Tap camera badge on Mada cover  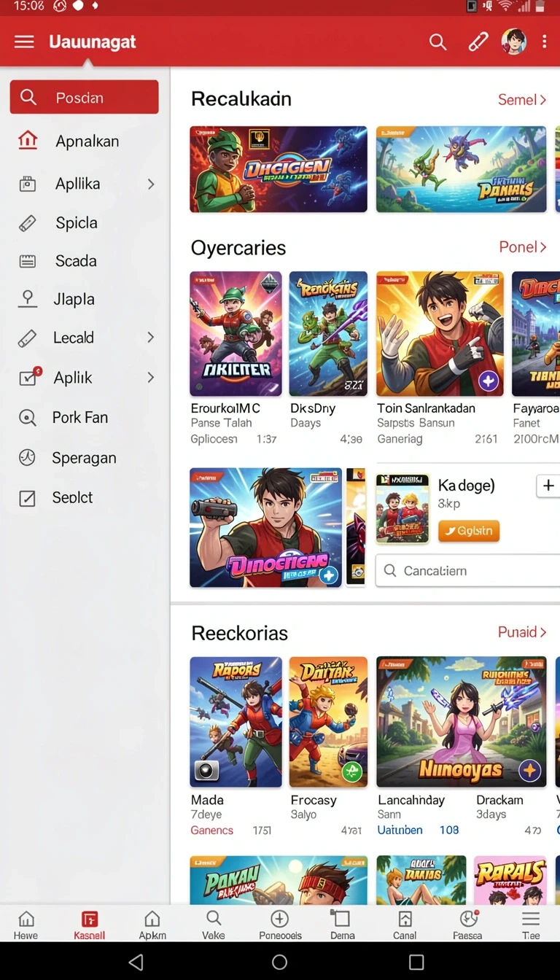pyautogui.click(x=205, y=771)
